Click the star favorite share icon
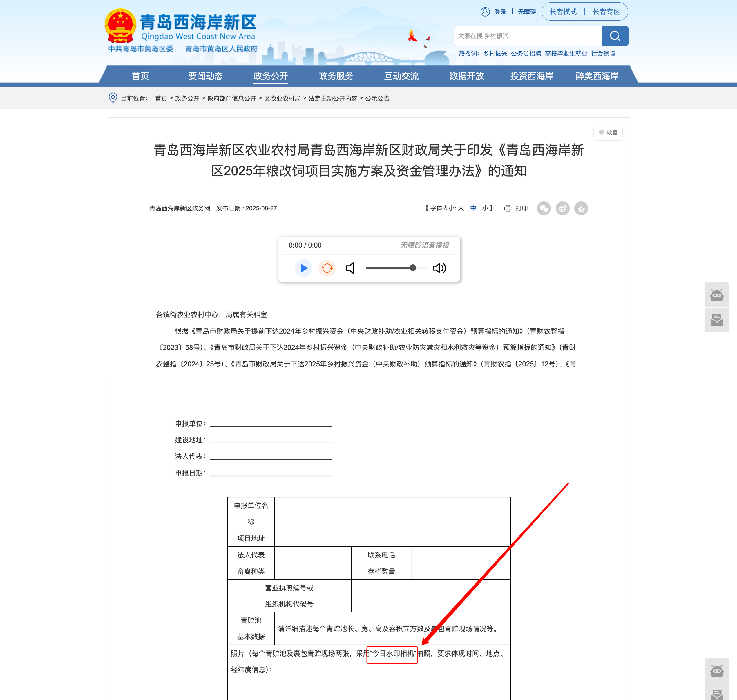The image size is (737, 700). point(581,208)
